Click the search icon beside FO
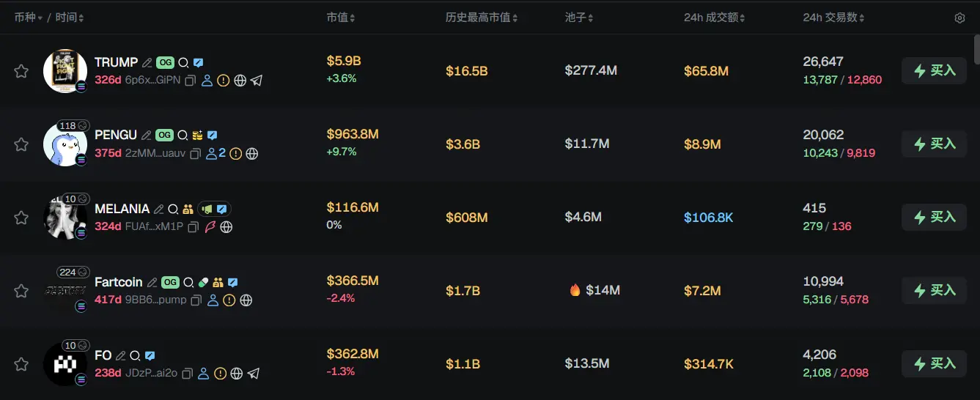 click(135, 356)
